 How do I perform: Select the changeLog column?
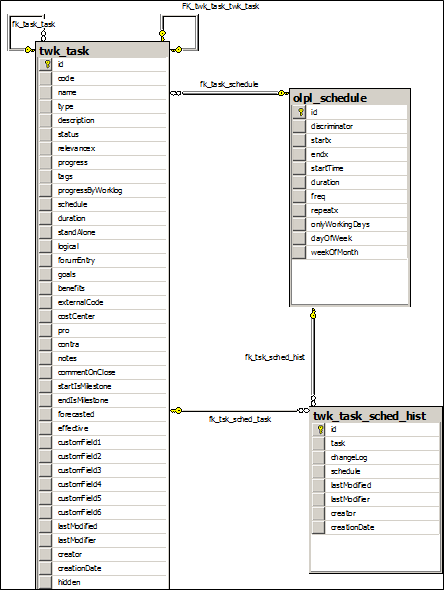pyautogui.click(x=376, y=457)
